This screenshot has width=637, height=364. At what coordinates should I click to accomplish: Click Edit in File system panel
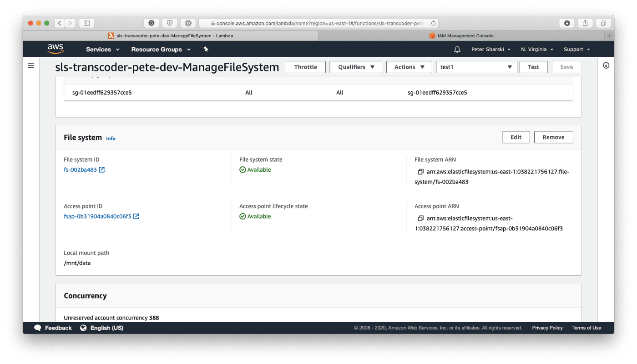pos(516,137)
